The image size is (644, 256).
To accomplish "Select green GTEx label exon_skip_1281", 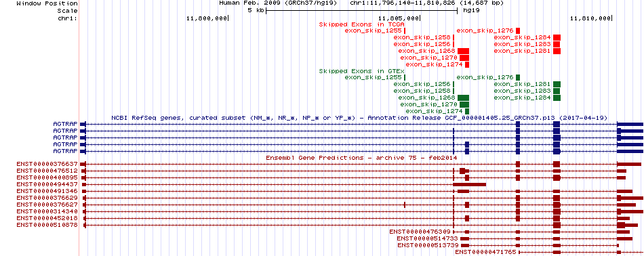I will pyautogui.click(x=523, y=84).
